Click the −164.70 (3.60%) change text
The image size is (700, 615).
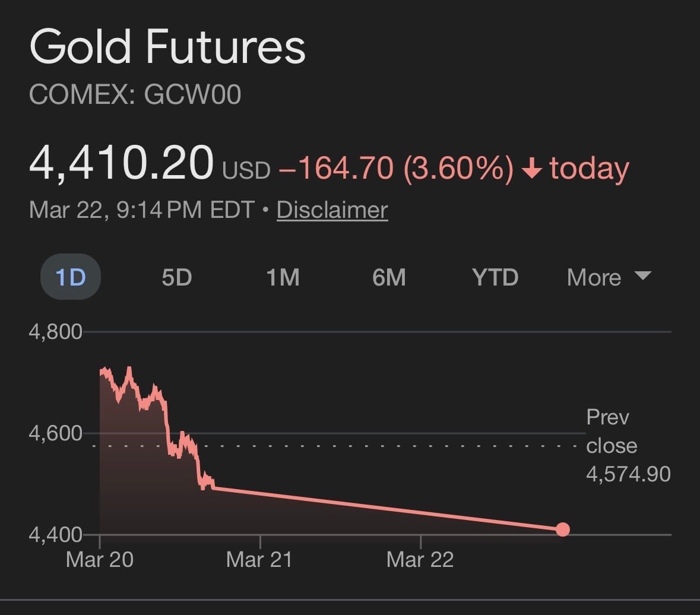[x=395, y=168]
